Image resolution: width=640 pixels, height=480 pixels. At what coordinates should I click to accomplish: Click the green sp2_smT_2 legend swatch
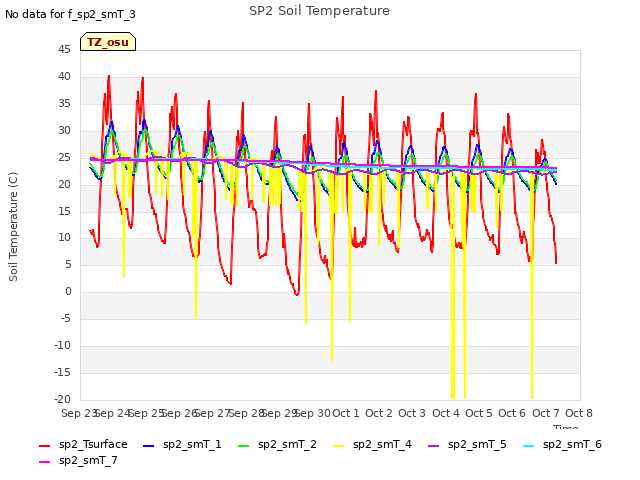pyautogui.click(x=243, y=446)
